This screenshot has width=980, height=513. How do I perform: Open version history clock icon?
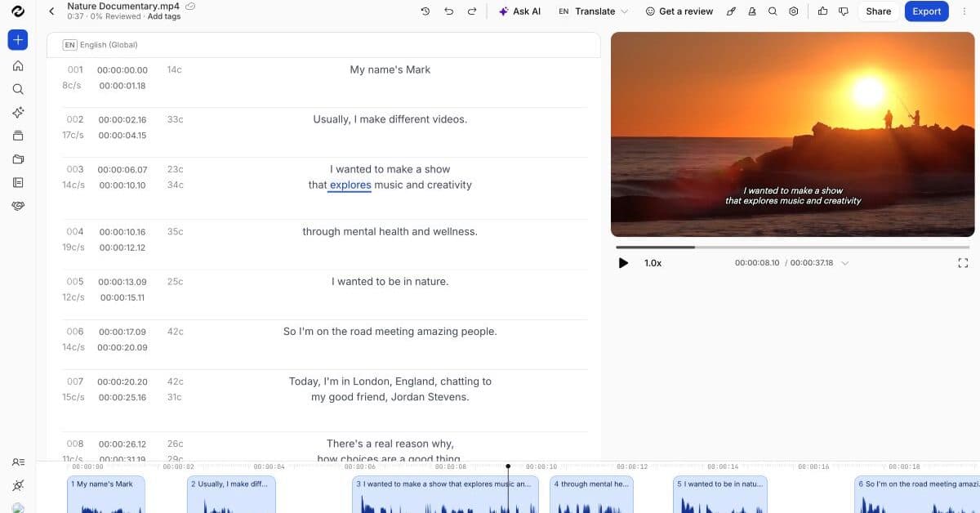point(425,11)
